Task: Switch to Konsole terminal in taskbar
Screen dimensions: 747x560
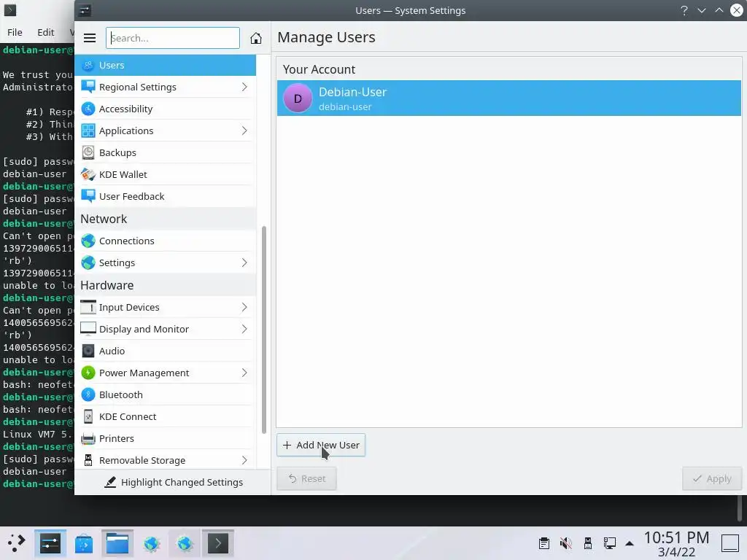Action: 217,543
